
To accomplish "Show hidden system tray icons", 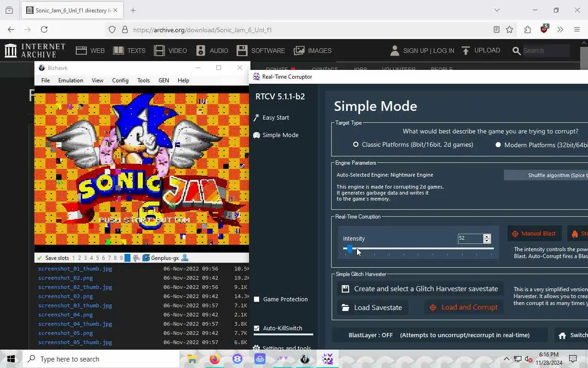I will click(507, 359).
